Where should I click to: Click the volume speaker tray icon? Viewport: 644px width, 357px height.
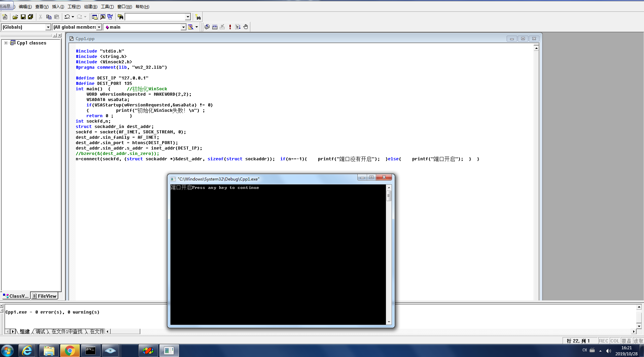(x=608, y=351)
